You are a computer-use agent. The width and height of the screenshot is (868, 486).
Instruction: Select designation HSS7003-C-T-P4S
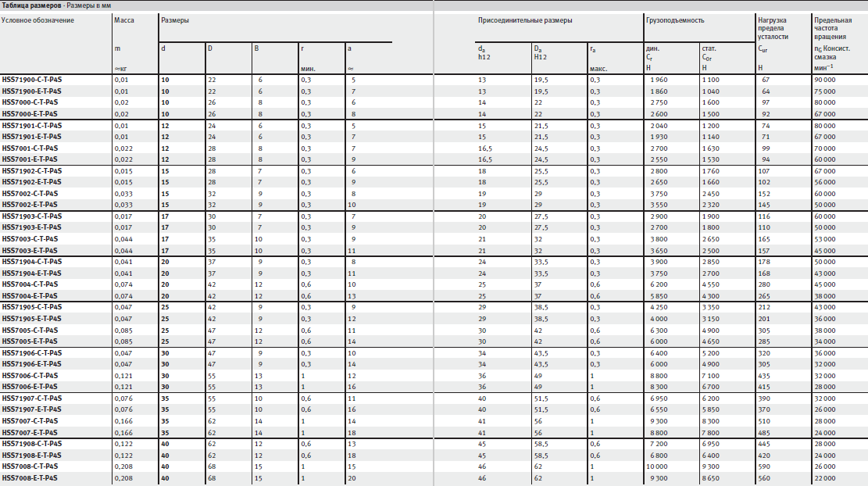[30, 239]
